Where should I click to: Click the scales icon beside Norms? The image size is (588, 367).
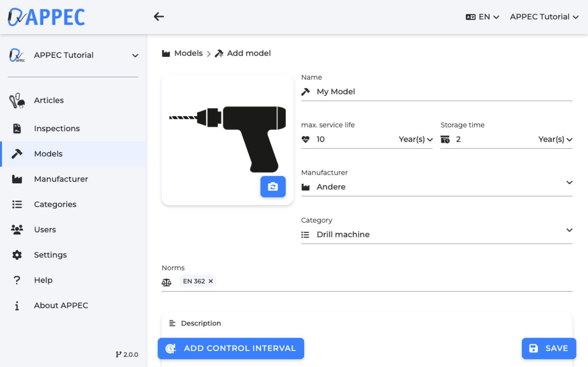[x=167, y=282]
